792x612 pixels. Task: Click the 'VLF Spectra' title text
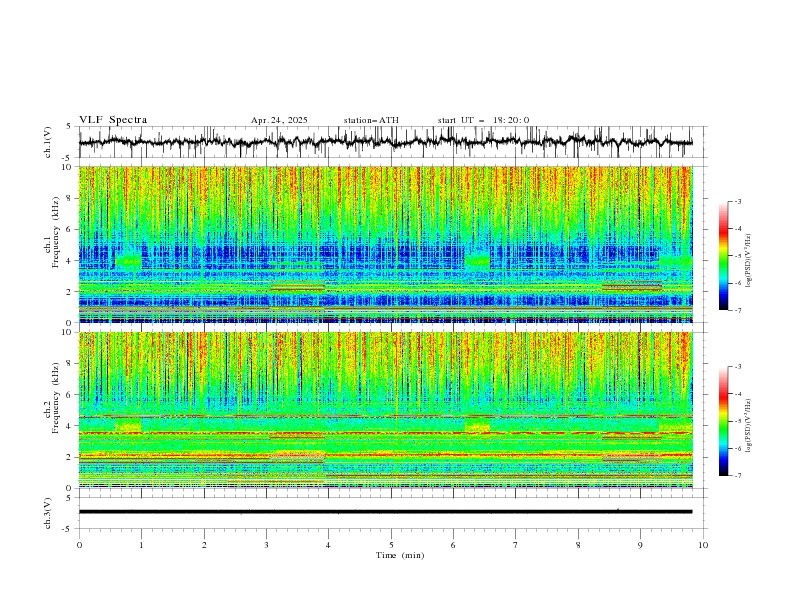113,120
